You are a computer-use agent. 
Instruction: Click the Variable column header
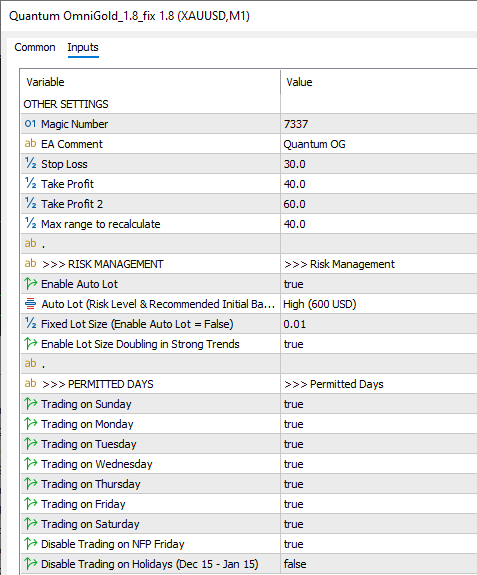click(x=45, y=82)
